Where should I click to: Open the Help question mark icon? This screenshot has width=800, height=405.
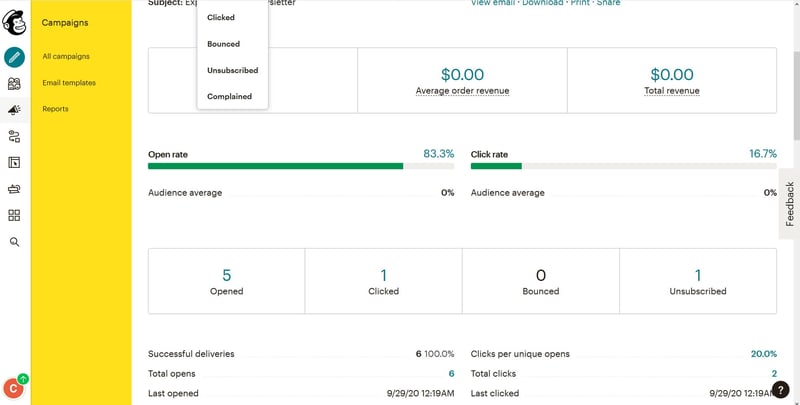782,389
